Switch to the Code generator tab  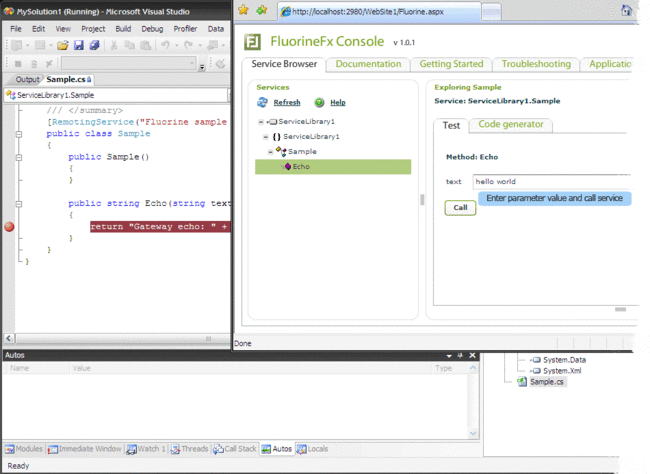click(x=511, y=124)
